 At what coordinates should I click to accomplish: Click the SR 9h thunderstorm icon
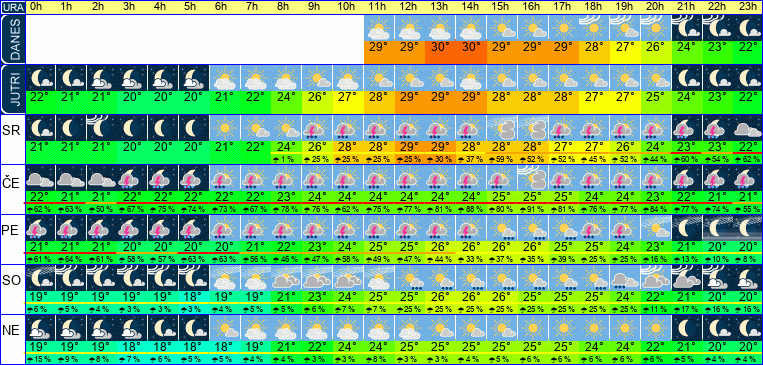click(317, 128)
